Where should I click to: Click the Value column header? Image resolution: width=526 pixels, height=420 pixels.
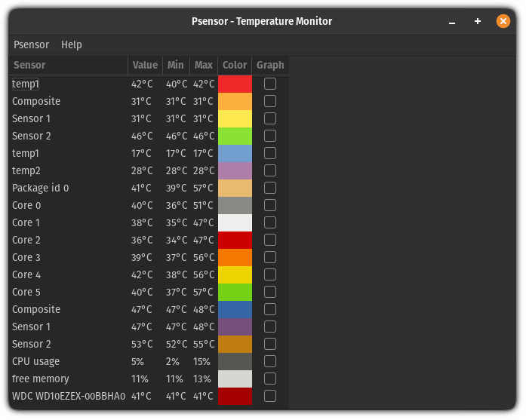[x=145, y=66]
